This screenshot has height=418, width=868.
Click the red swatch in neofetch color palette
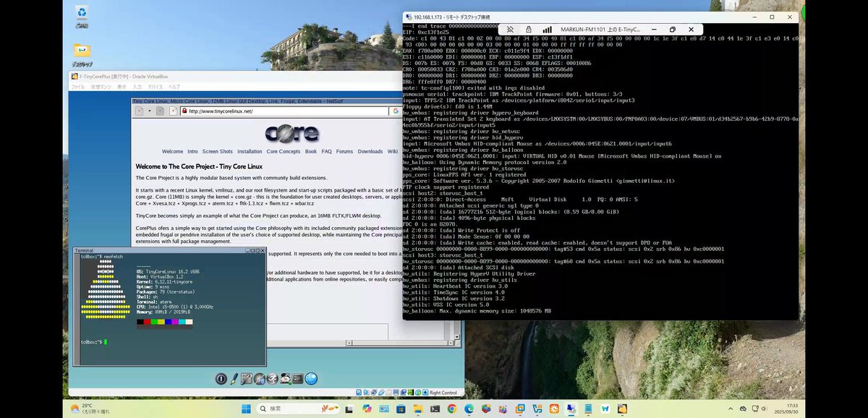click(148, 322)
